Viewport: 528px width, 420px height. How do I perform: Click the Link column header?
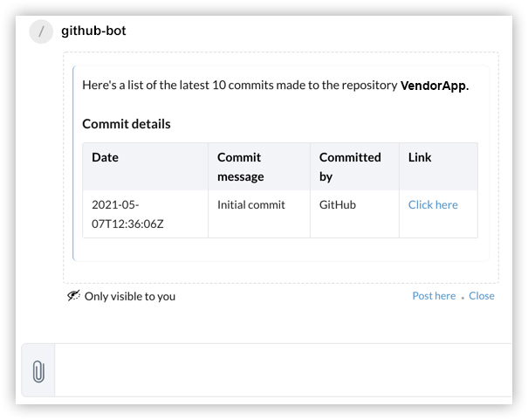420,158
